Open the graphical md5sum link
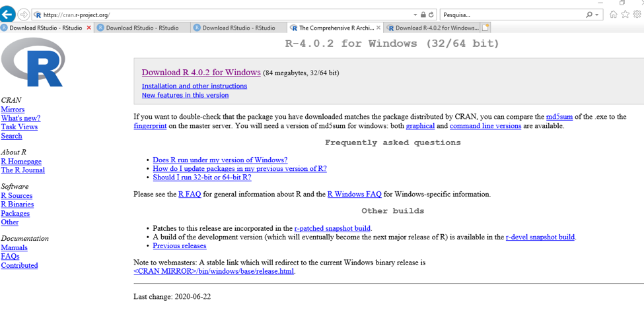Viewport: 644px width, 316px height. click(x=420, y=126)
